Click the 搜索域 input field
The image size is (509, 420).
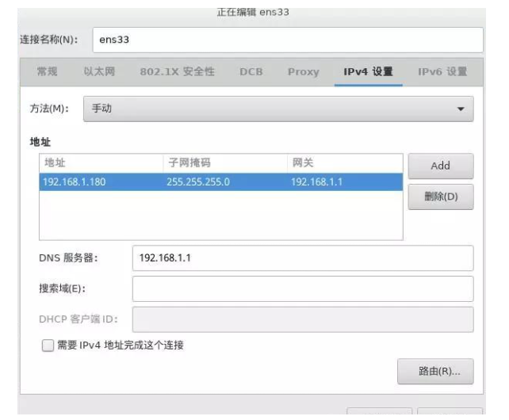[x=302, y=288]
